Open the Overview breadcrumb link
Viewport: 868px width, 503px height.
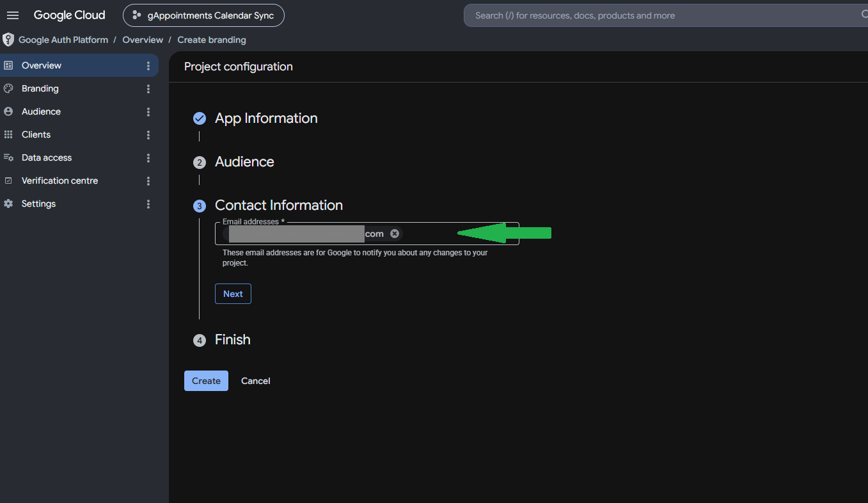(143, 40)
